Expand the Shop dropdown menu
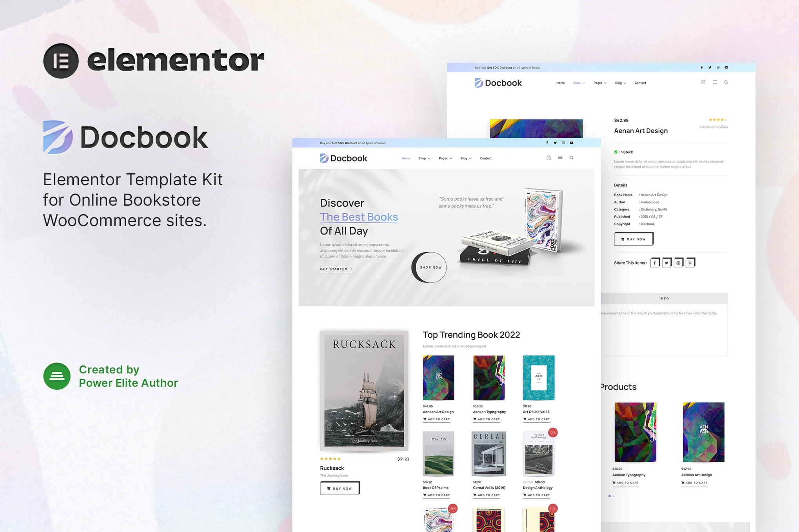The width and height of the screenshot is (799, 532). pyautogui.click(x=423, y=158)
